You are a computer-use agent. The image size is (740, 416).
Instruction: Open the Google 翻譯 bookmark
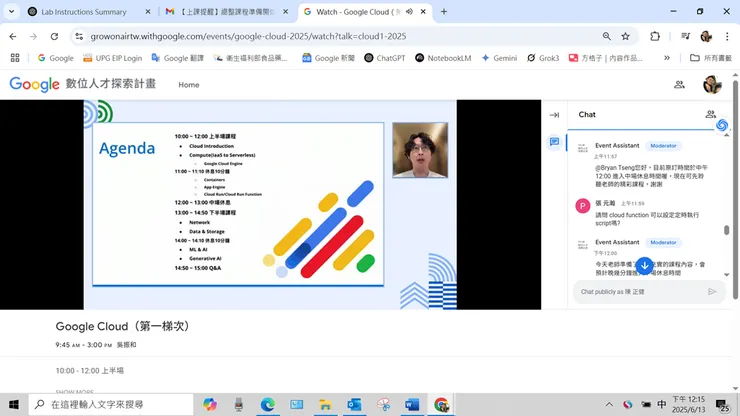point(177,58)
